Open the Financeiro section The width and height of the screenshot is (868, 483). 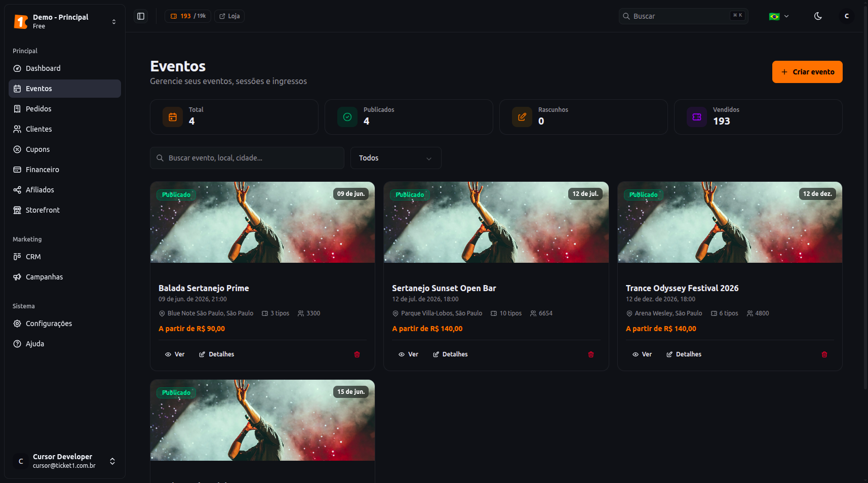click(x=65, y=170)
